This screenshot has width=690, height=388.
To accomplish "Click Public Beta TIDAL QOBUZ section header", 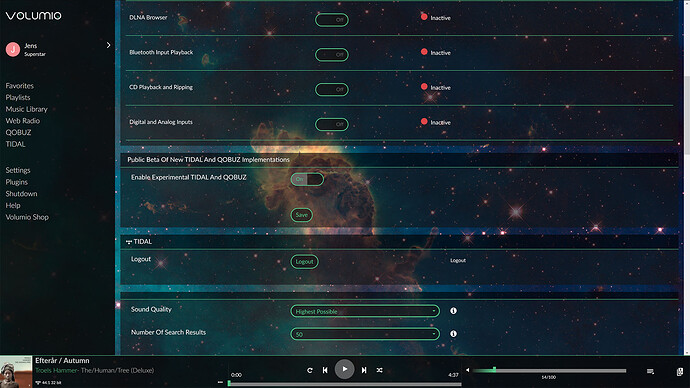I will click(x=399, y=159).
